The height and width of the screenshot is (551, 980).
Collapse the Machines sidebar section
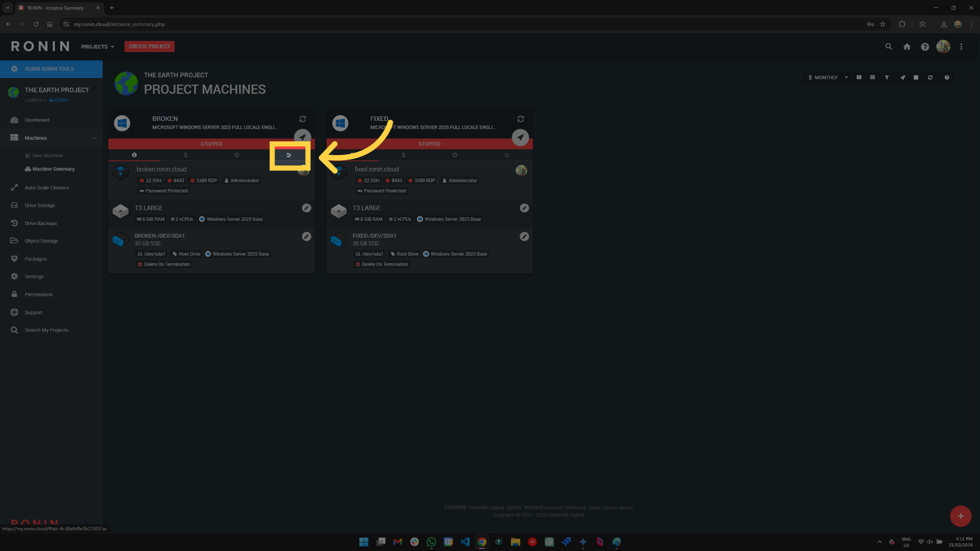(x=95, y=138)
